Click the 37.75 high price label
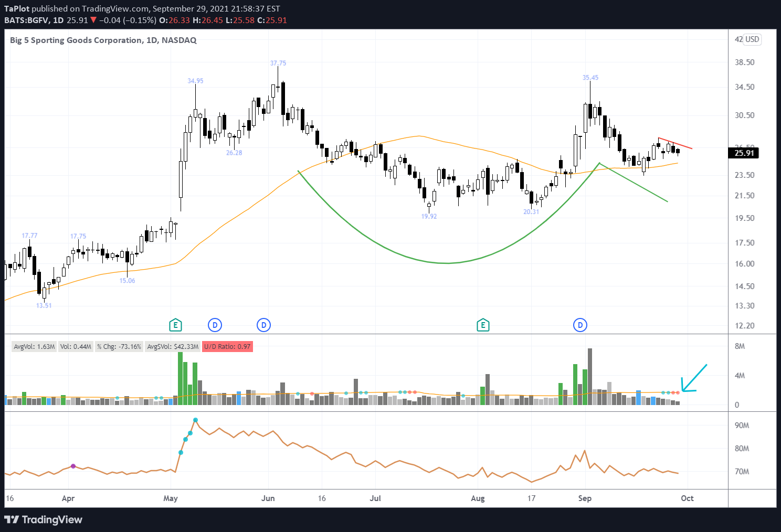 pyautogui.click(x=278, y=63)
